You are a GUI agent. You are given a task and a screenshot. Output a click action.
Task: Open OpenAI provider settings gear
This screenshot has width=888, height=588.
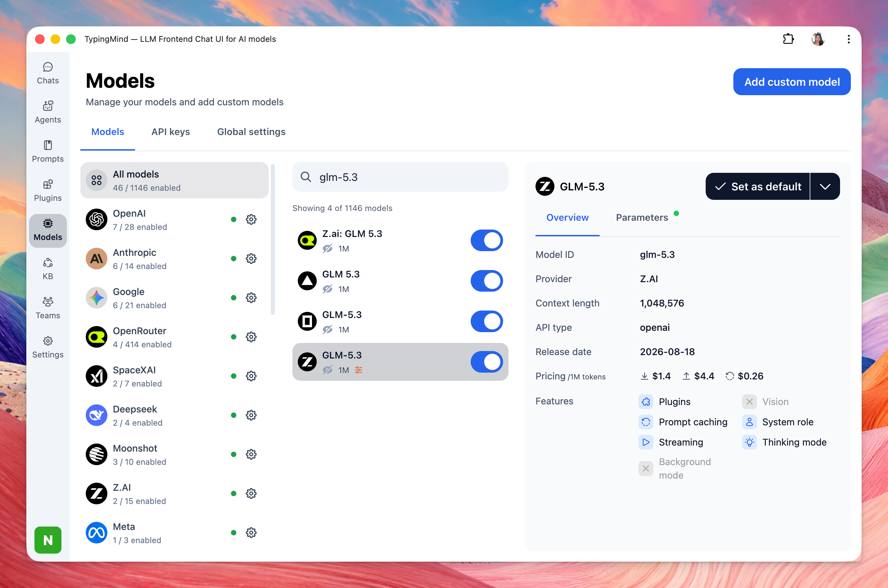tap(251, 219)
